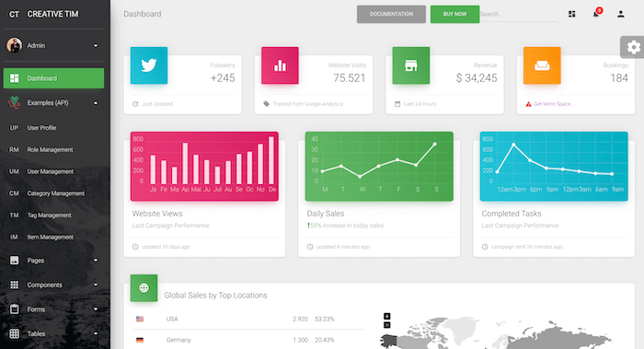The width and height of the screenshot is (644, 349).
Task: Click the DOCUMENTATION button
Action: 391,14
